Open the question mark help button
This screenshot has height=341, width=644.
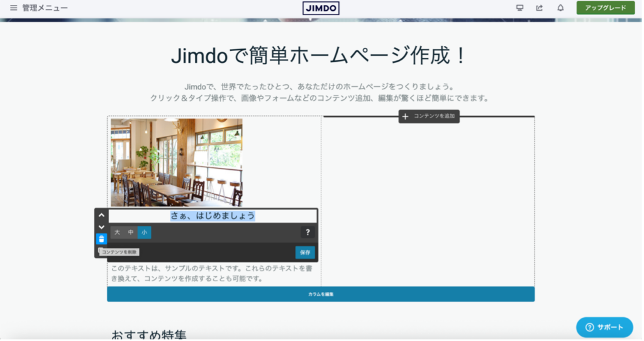click(x=308, y=233)
